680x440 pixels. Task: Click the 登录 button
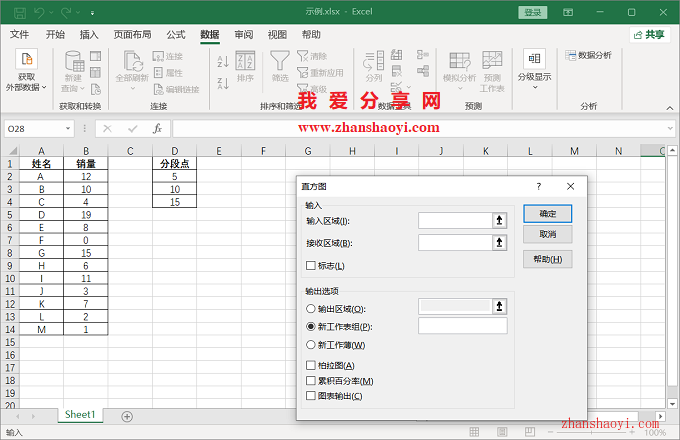pos(533,13)
